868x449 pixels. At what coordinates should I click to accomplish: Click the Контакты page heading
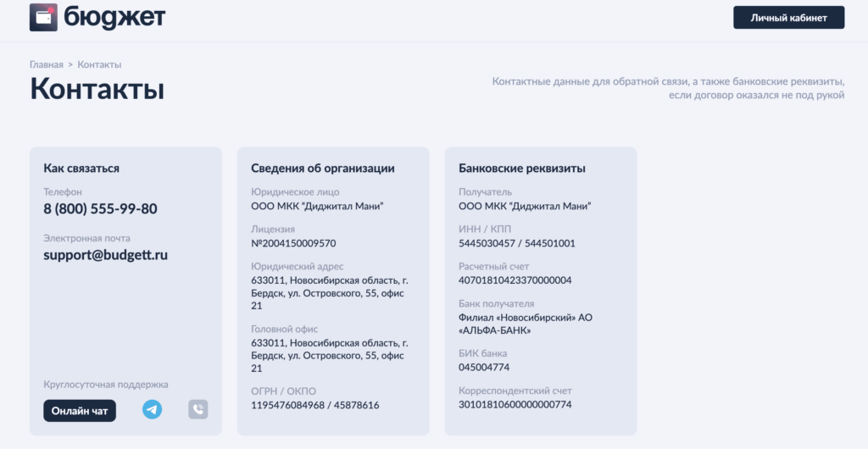point(97,90)
